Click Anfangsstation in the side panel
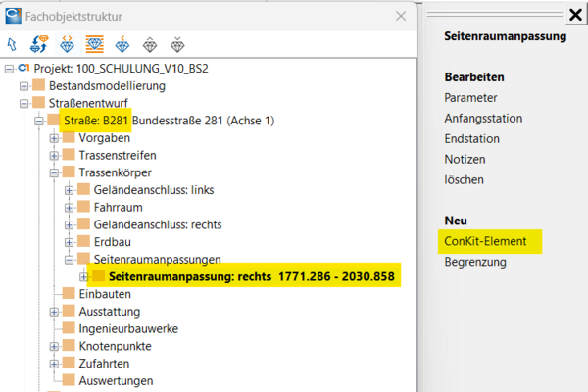Image resolution: width=588 pixels, height=392 pixels. [483, 119]
